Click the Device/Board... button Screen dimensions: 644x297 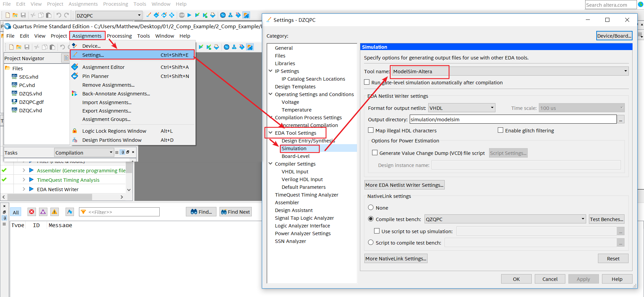(614, 36)
